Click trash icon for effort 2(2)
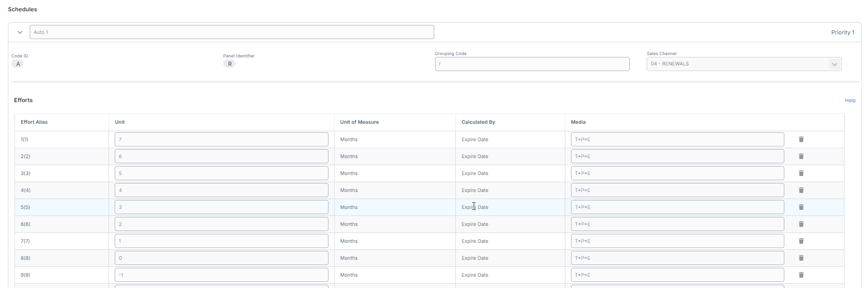This screenshot has height=288, width=868. (x=801, y=156)
